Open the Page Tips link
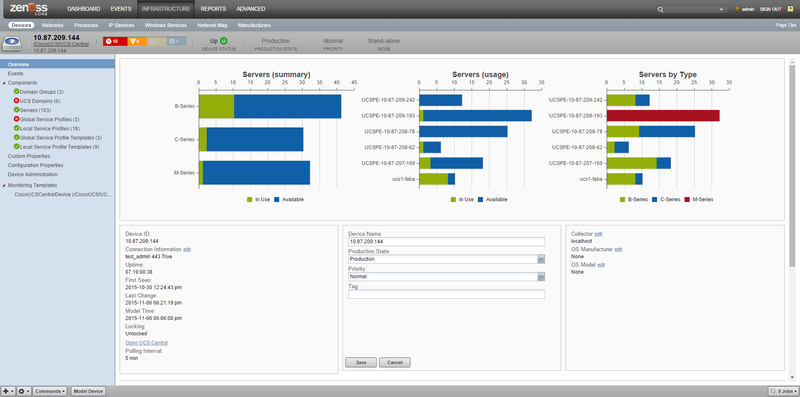 pyautogui.click(x=786, y=25)
